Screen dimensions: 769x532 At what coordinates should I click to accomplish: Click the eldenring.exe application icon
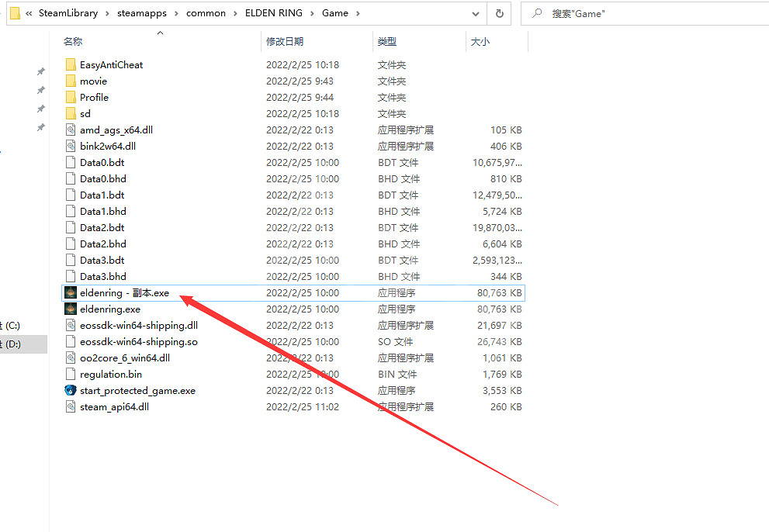pos(71,309)
